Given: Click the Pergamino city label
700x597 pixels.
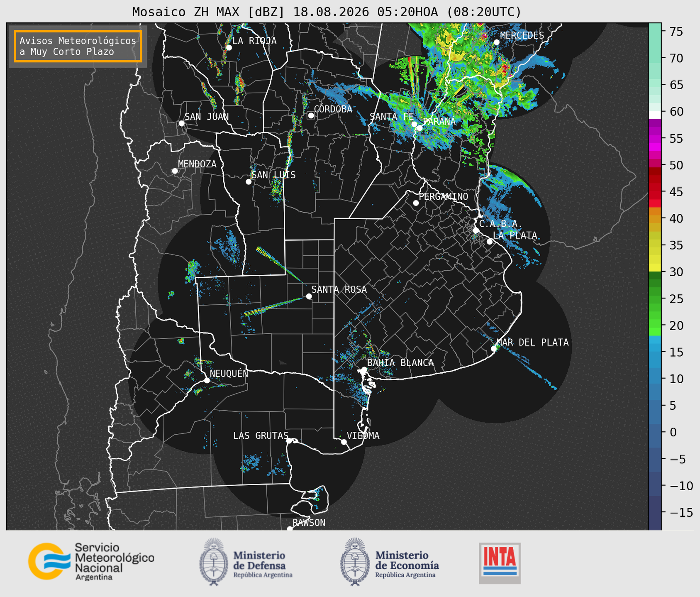Looking at the screenshot, I should (443, 196).
